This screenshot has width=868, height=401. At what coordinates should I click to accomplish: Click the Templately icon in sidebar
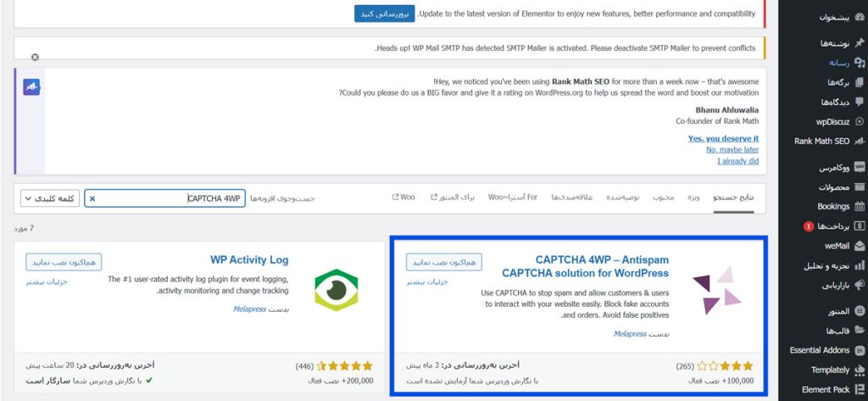tap(860, 370)
